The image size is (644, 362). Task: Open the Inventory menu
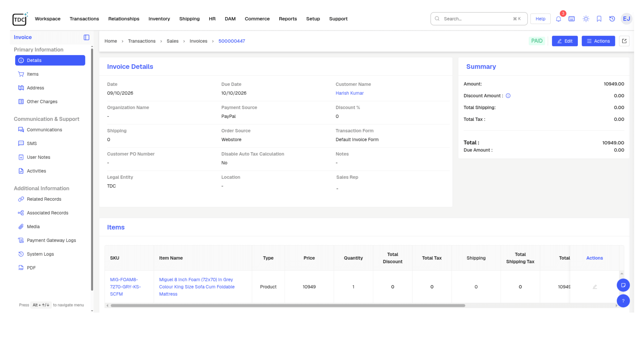pyautogui.click(x=159, y=19)
